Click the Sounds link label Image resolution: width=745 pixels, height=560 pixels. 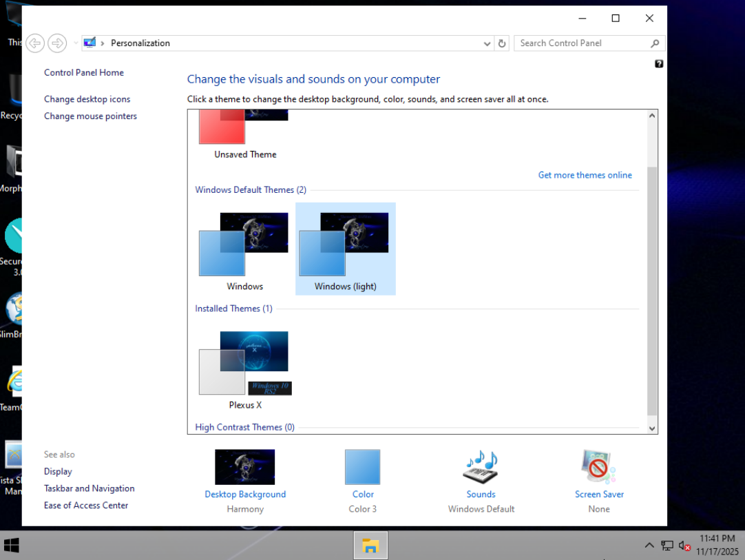tap(481, 495)
